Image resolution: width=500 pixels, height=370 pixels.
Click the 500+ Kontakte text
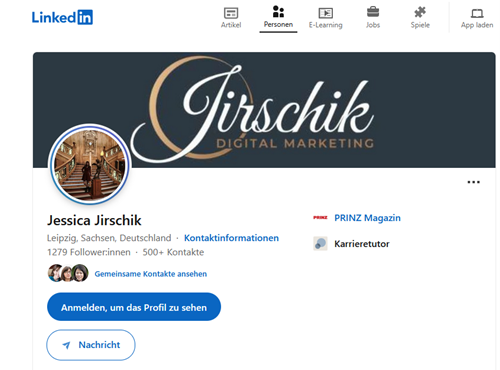[x=173, y=252]
